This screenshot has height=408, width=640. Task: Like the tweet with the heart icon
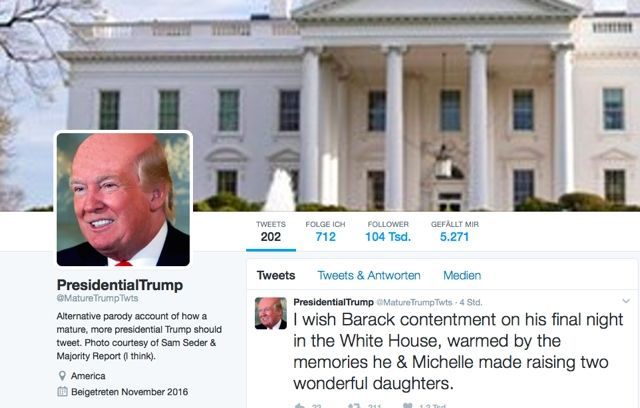click(407, 406)
